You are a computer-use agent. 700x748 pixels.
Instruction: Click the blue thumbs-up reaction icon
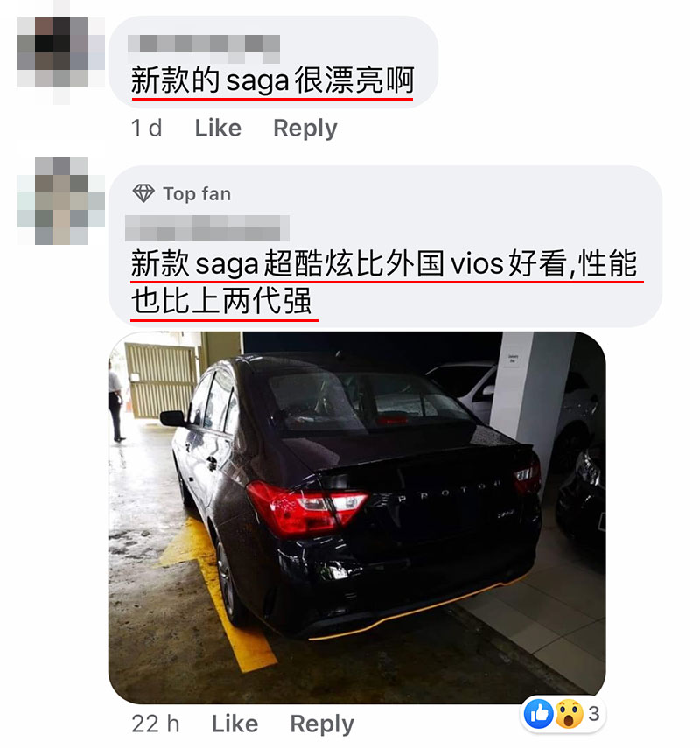click(x=539, y=714)
